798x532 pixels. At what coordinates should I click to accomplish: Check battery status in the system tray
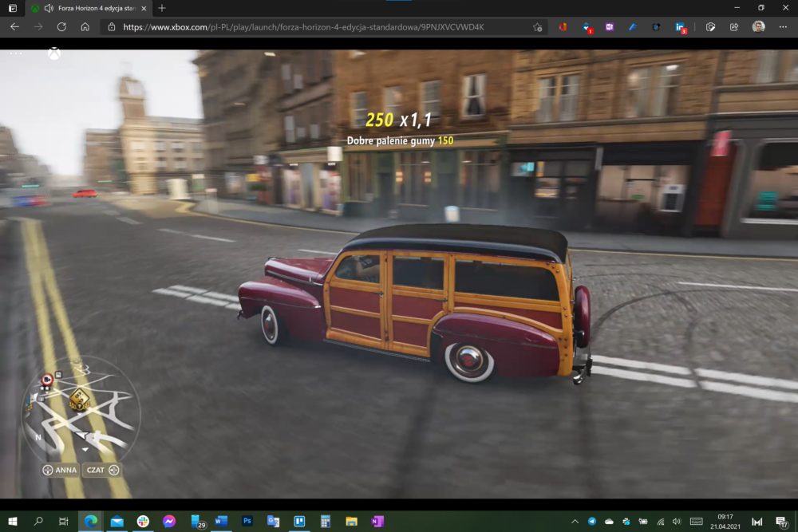tap(643, 522)
